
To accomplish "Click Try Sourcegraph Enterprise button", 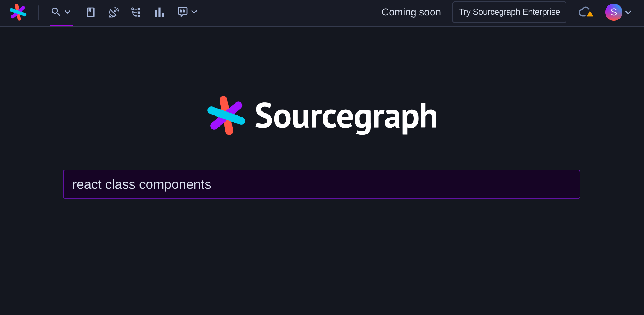I will (509, 12).
